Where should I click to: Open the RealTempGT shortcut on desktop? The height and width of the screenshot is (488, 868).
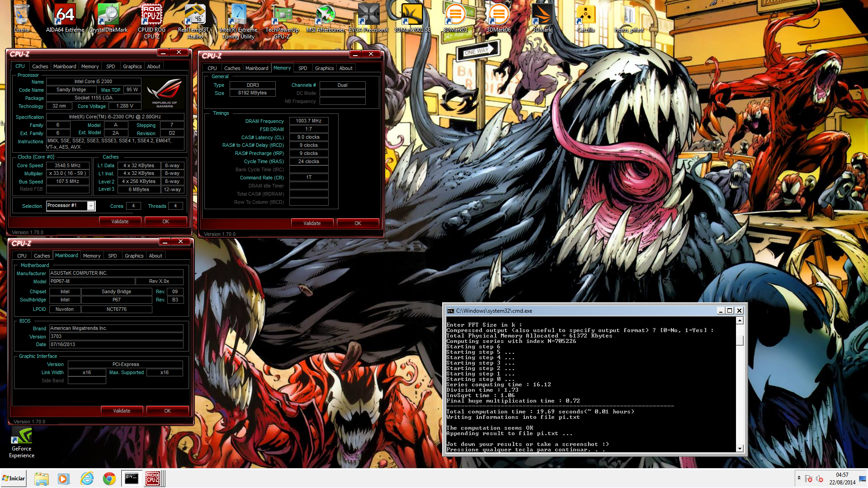click(195, 21)
